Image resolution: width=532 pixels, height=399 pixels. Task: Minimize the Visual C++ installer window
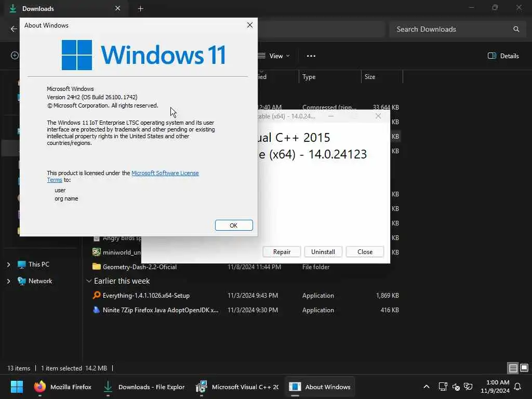331,116
